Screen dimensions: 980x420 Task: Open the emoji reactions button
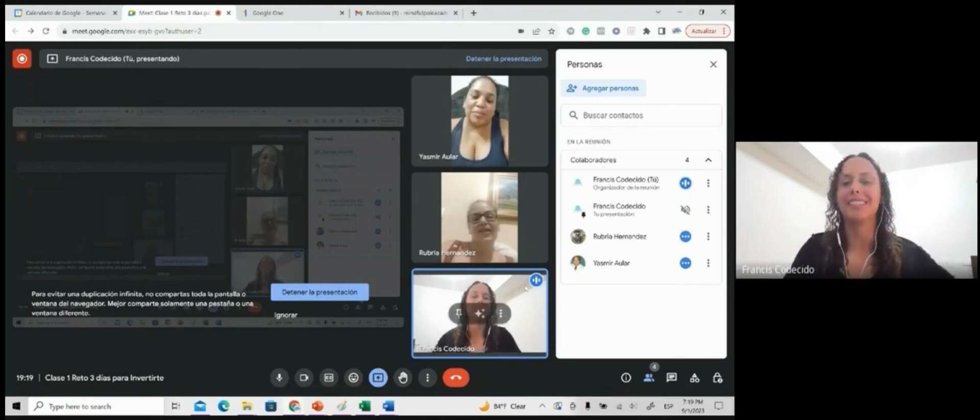(x=353, y=378)
